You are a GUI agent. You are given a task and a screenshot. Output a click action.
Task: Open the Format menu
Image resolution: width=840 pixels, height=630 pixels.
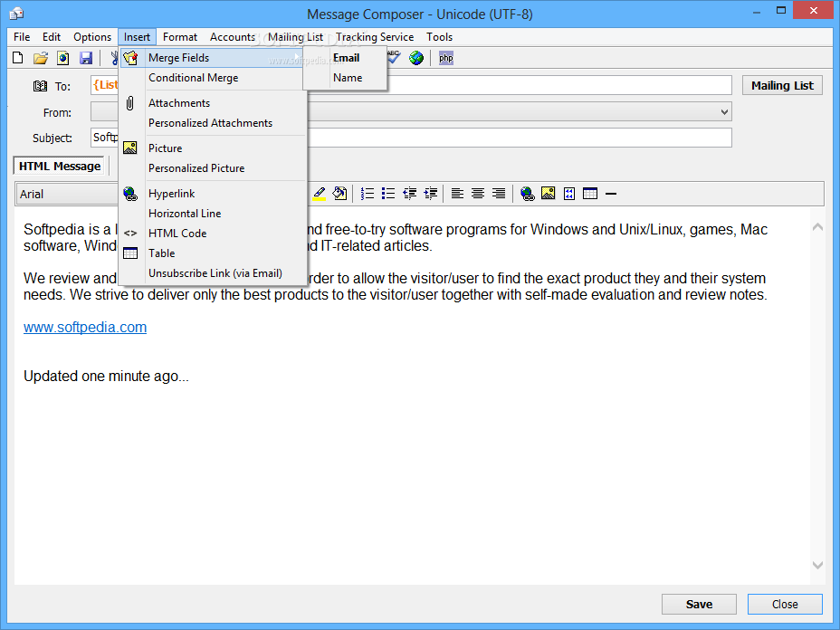tap(180, 37)
